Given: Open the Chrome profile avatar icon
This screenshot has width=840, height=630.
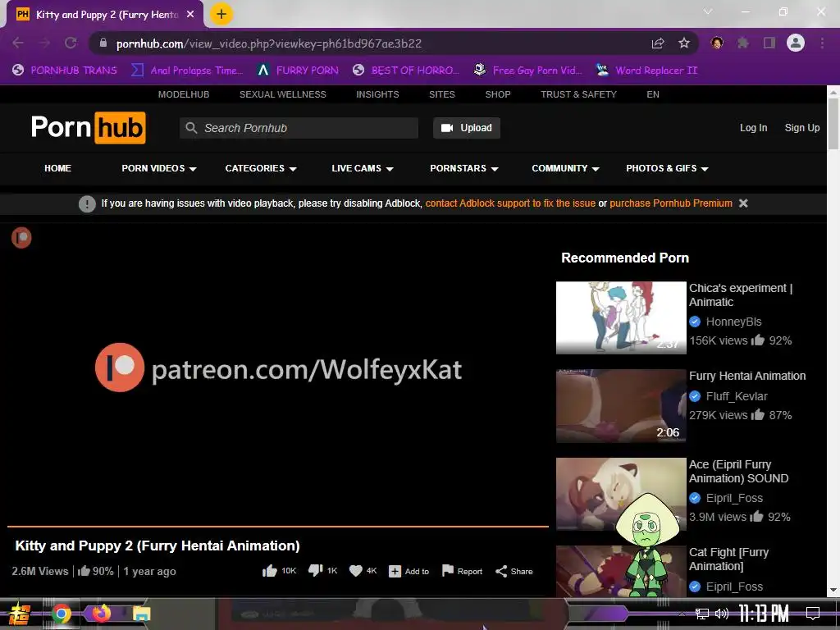Looking at the screenshot, I should [x=796, y=43].
